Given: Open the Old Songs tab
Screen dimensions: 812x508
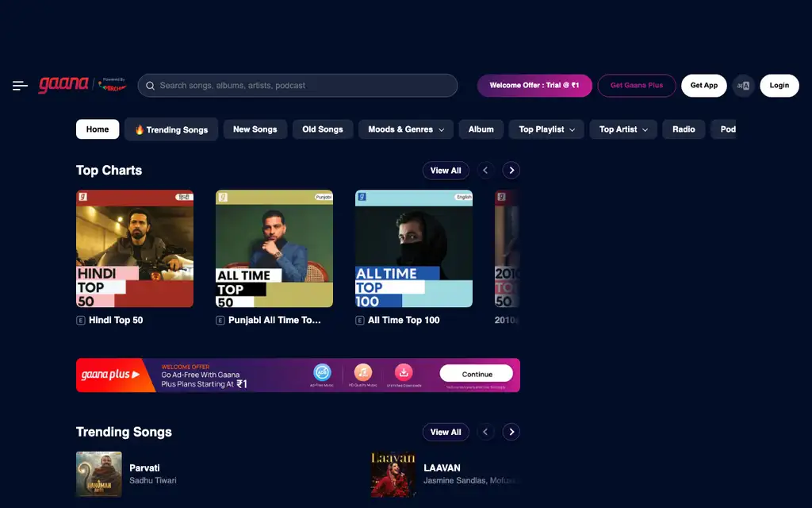Looking at the screenshot, I should 323,129.
